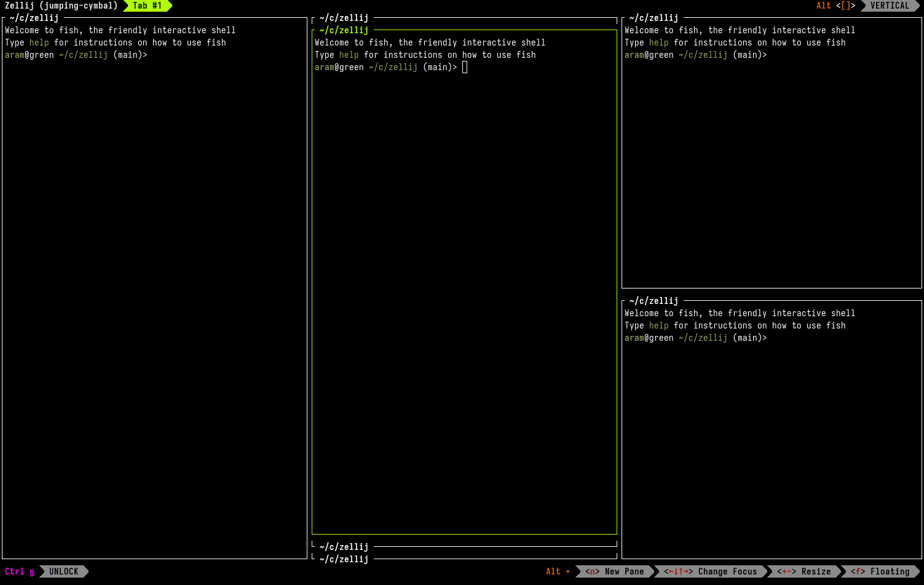Focus the shell prompt in the top-right pane

(x=696, y=55)
